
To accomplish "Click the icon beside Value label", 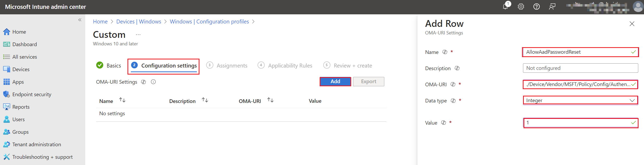I will [x=443, y=123].
